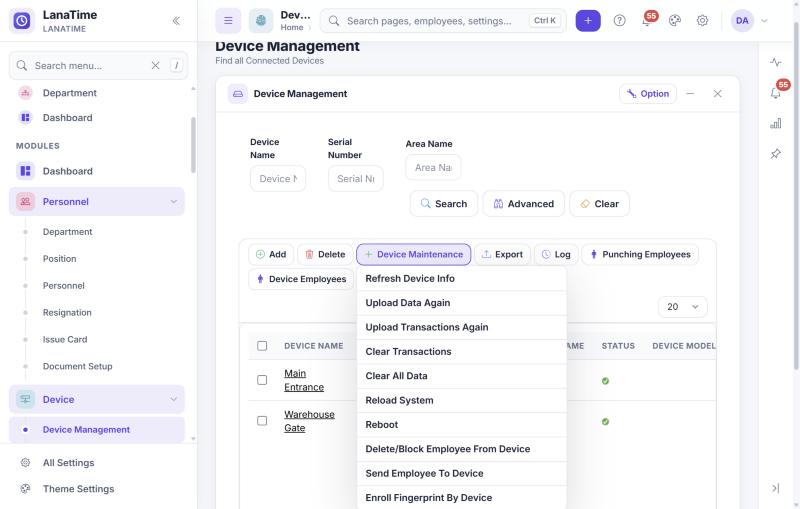Open the help question mark icon
This screenshot has height=509, width=800.
tap(619, 20)
